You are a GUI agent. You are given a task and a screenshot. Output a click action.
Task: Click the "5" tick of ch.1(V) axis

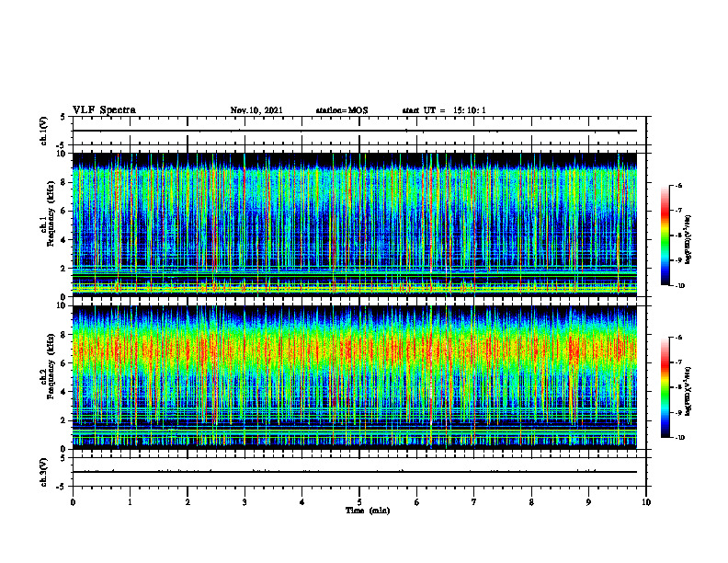(x=64, y=117)
